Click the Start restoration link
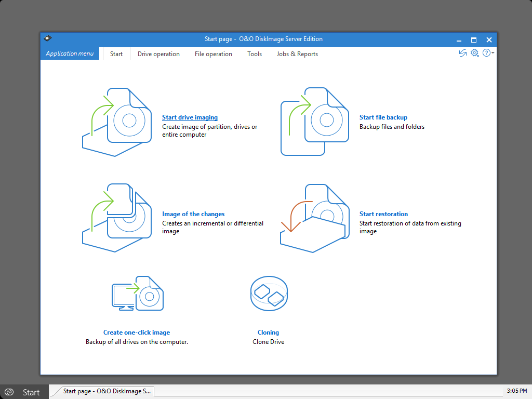Viewport: 532px width, 399px height. coord(384,214)
